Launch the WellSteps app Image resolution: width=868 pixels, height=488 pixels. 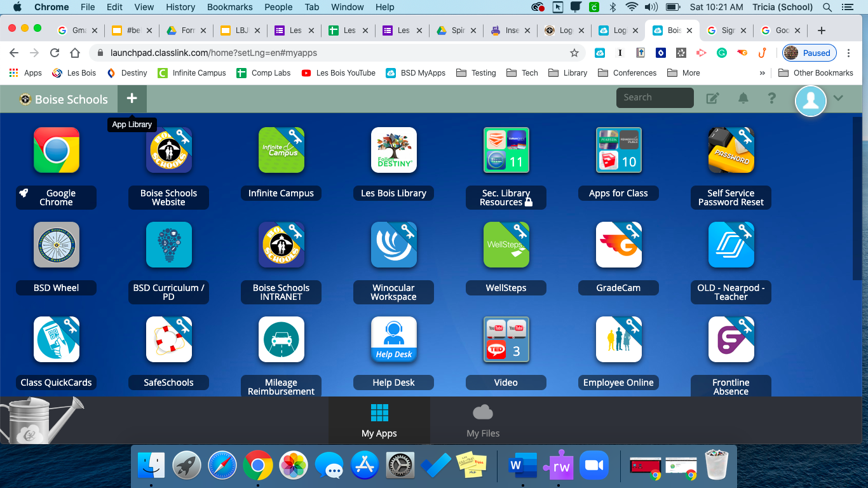506,245
